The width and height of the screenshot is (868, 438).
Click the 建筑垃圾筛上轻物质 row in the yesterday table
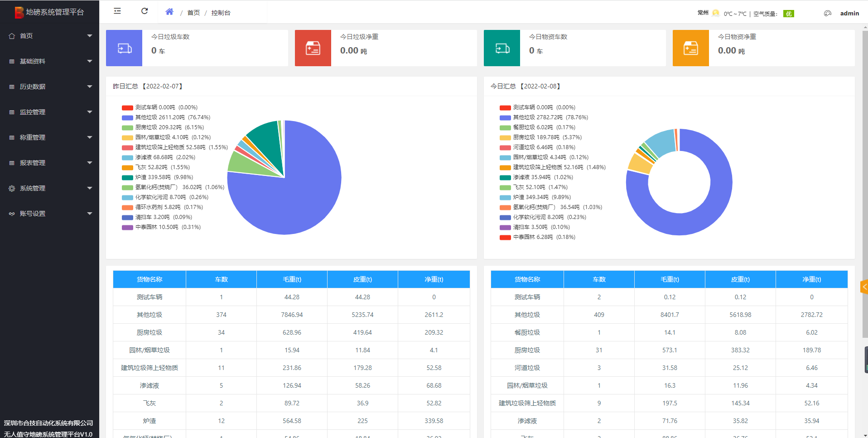[291, 368]
